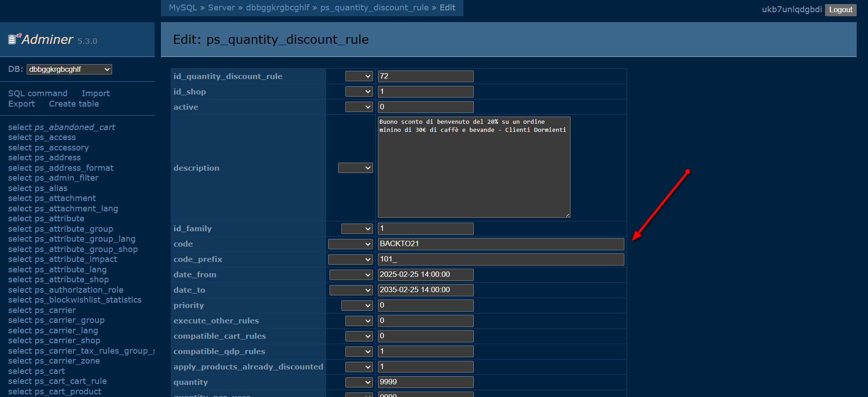Screen dimensions: 868x397
Task: Go to MySQL in the breadcrumb
Action: pos(183,8)
